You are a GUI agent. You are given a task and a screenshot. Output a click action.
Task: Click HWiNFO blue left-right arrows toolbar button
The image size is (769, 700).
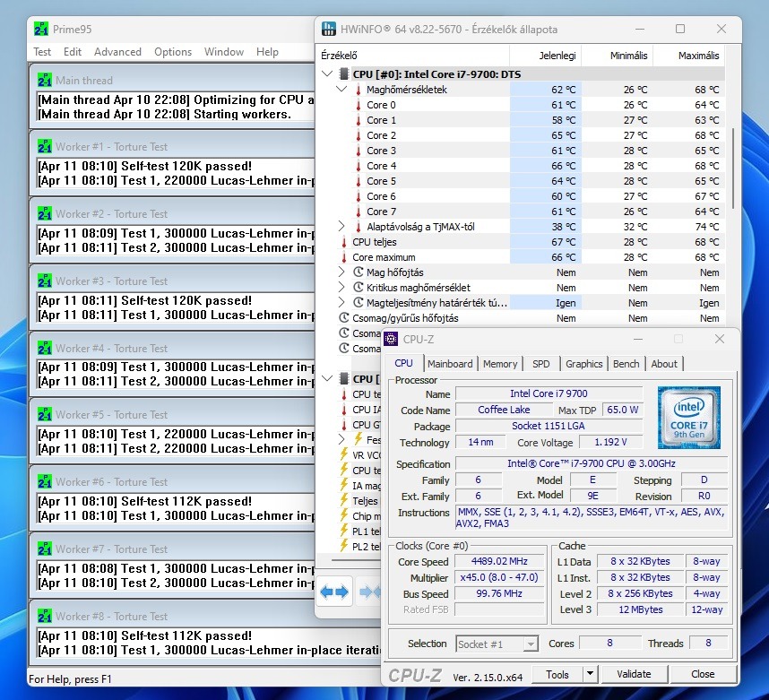(334, 592)
